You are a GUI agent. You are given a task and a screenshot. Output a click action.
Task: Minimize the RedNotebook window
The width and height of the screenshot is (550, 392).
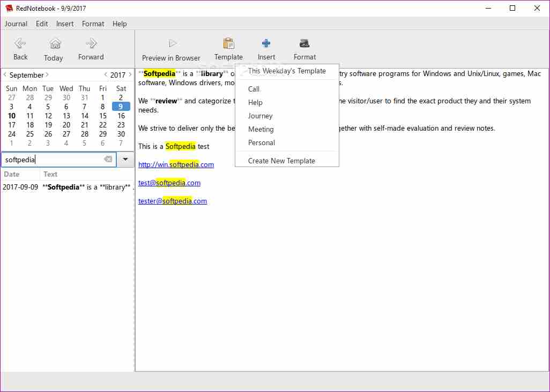tap(488, 8)
